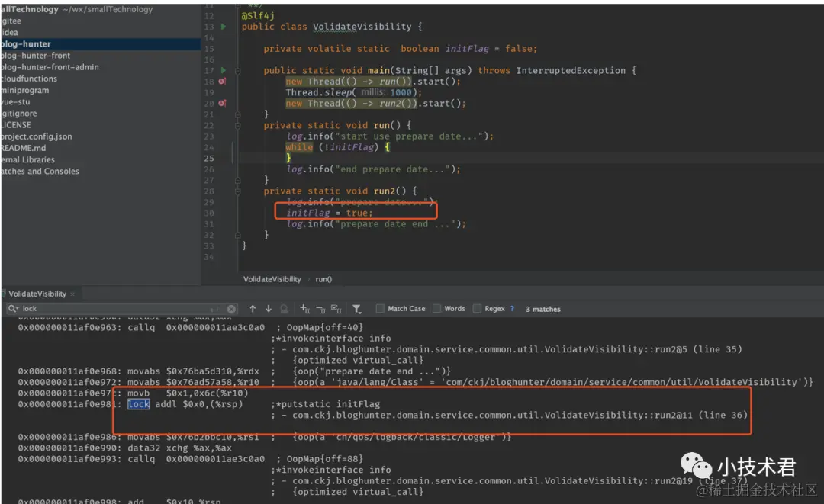Image resolution: width=824 pixels, height=504 pixels.
Task: Click the breakpoint icon on line 20
Action: 222,104
